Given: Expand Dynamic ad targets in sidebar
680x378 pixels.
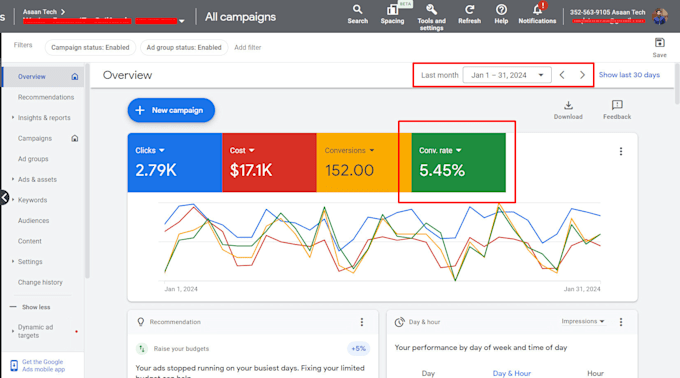Looking at the screenshot, I should pyautogui.click(x=13, y=331).
